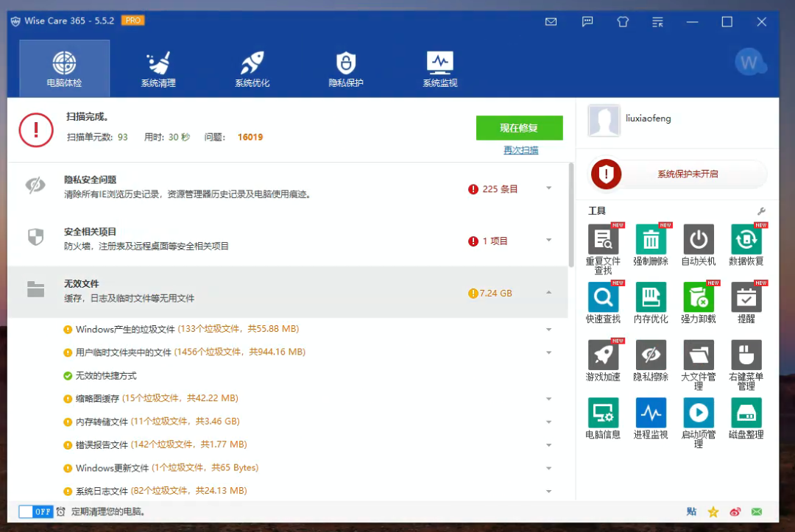The height and width of the screenshot is (532, 795).
Task: Open the 强力卸载 uninstaller tool
Action: 698,302
